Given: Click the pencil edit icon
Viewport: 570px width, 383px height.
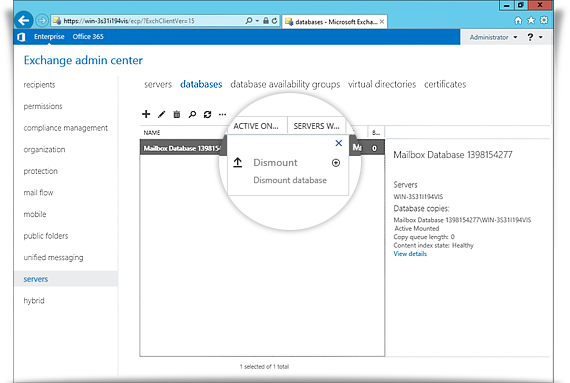Looking at the screenshot, I should (x=161, y=114).
